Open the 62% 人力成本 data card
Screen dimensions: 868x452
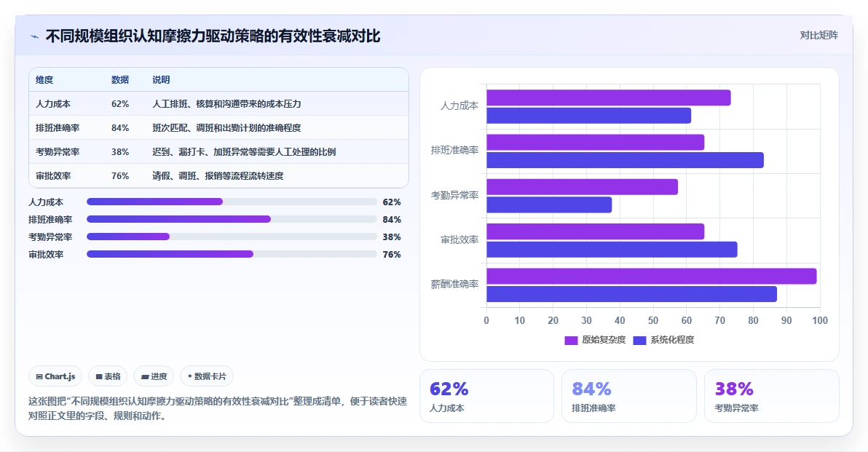click(x=486, y=396)
